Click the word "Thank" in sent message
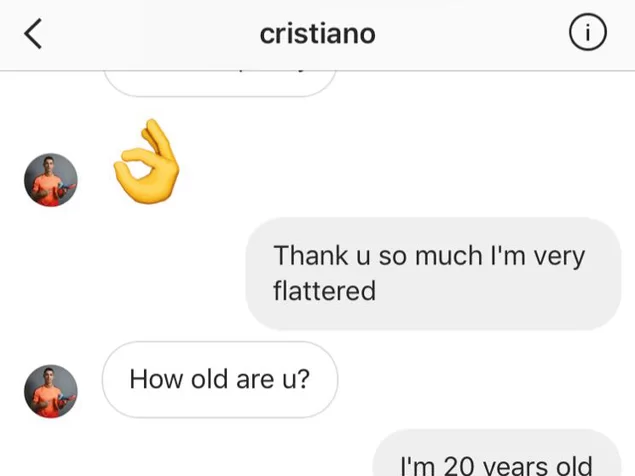 [309, 255]
